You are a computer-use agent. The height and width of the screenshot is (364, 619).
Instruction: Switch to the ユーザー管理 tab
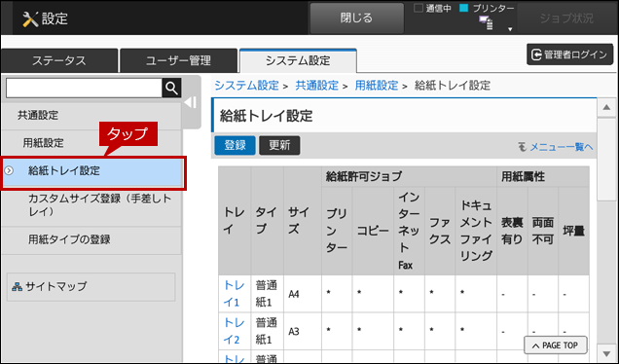(x=178, y=60)
